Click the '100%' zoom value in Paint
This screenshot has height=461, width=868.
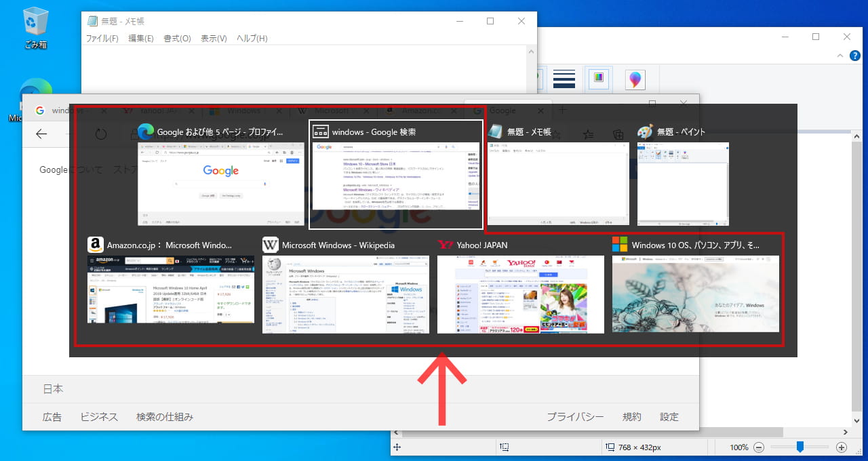tap(739, 447)
